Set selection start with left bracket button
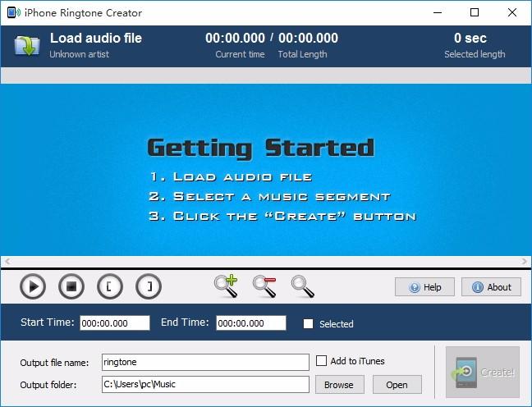The height and width of the screenshot is (407, 532). click(110, 287)
